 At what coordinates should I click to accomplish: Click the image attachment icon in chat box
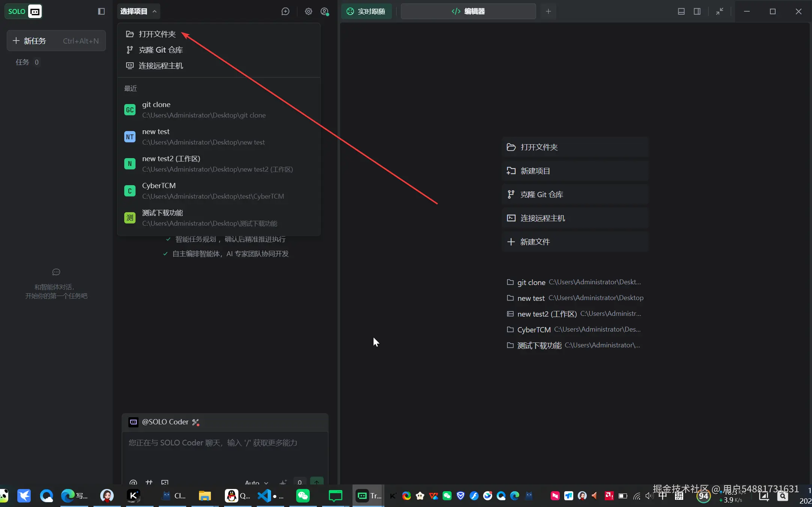pos(165,482)
